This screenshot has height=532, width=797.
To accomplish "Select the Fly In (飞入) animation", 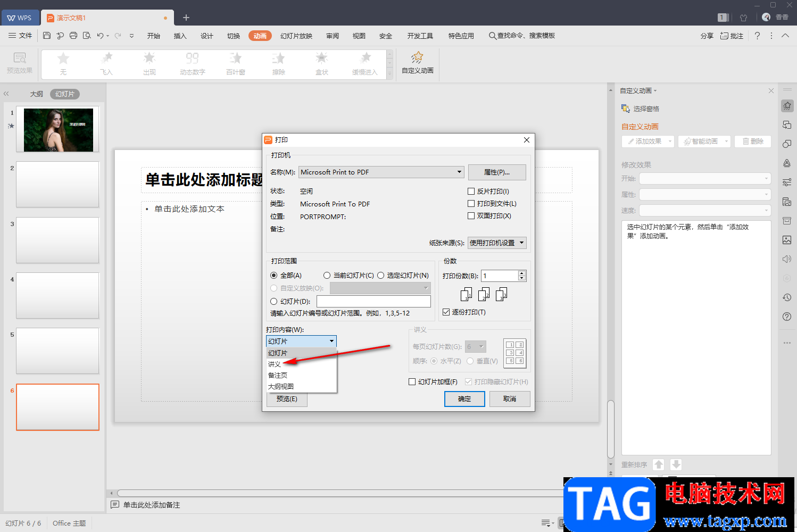I will pyautogui.click(x=106, y=64).
